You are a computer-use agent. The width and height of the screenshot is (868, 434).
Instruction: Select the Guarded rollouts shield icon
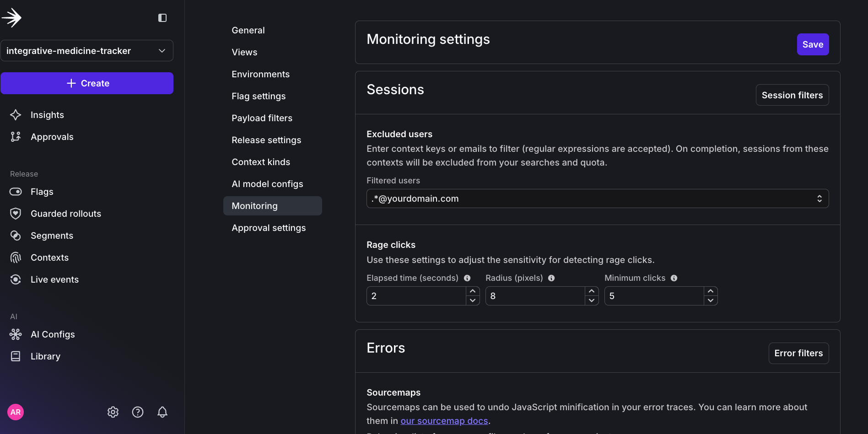point(16,213)
